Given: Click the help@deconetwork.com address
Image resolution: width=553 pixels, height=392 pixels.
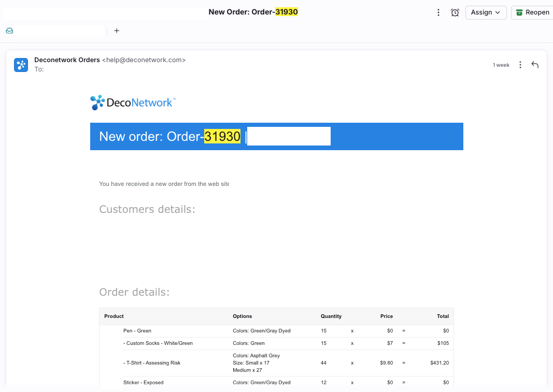Looking at the screenshot, I should tap(144, 60).
